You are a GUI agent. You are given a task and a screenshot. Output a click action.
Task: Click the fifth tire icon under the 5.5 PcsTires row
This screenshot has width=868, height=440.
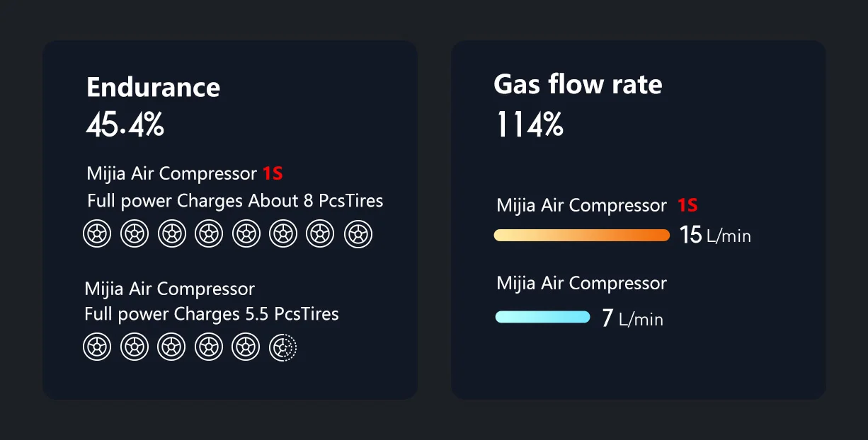[246, 347]
